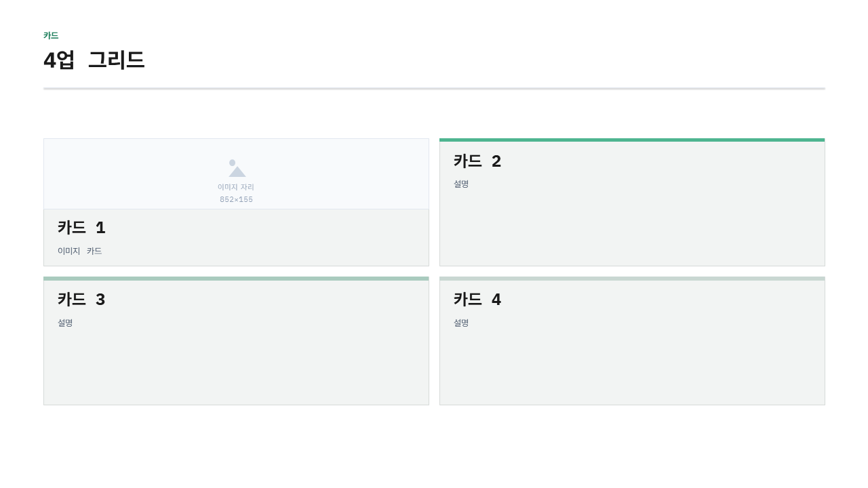This screenshot has width=868, height=488.
Task: Open the 카드 3 card title
Action: [81, 300]
